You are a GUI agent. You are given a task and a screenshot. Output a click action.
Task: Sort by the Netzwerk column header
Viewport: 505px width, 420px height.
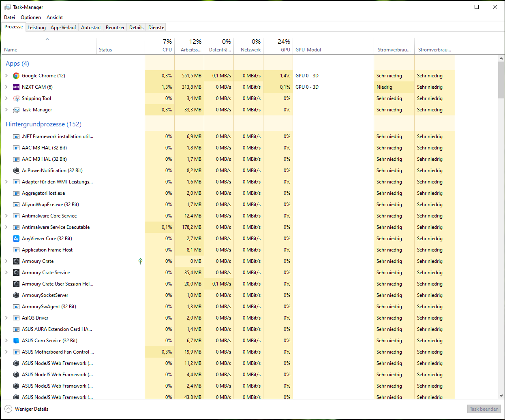point(248,46)
